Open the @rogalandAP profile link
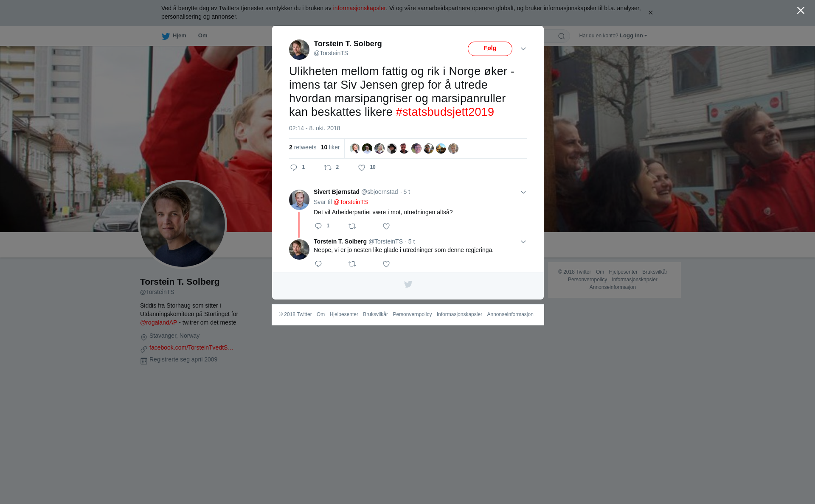 point(158,322)
